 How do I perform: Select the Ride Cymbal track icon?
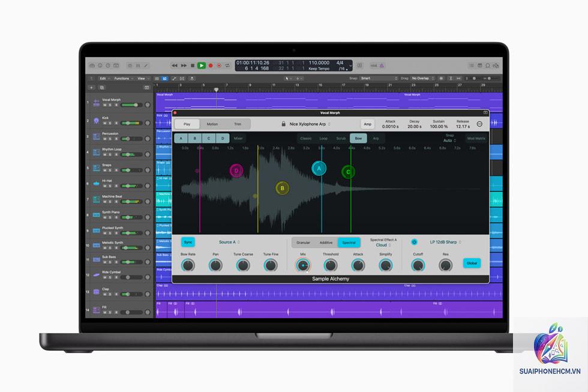(97, 275)
